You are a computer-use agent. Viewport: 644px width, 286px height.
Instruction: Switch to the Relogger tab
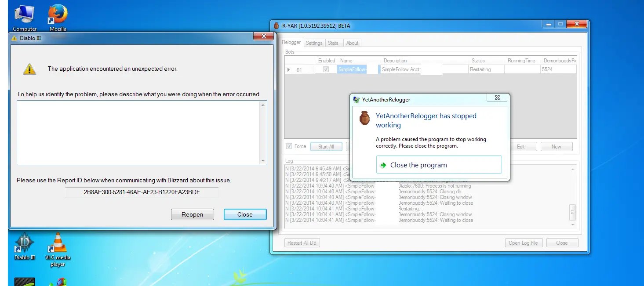coord(291,43)
